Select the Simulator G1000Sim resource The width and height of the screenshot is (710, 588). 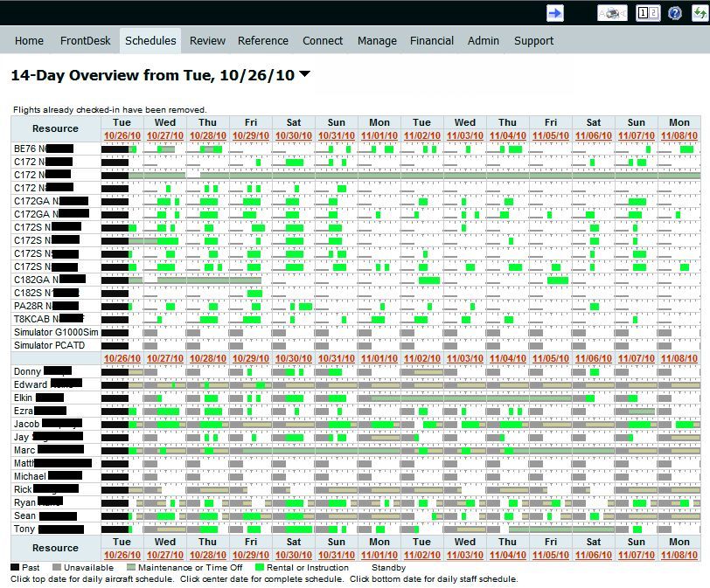click(56, 332)
